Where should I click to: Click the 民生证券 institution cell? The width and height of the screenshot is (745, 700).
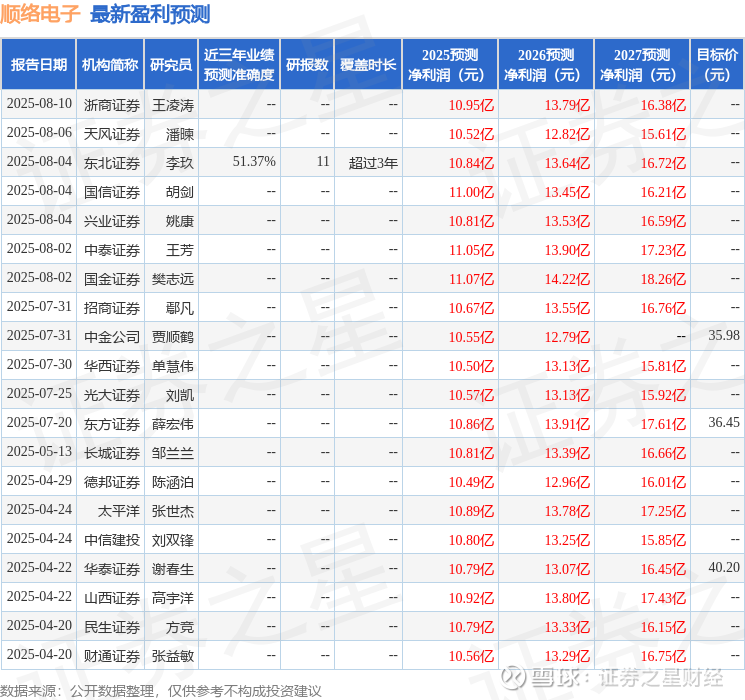[112, 627]
